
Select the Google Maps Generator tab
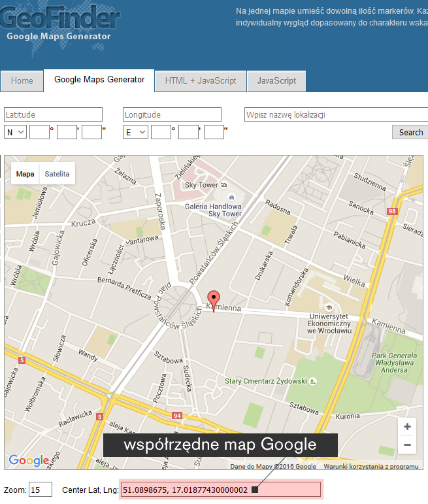pyautogui.click(x=99, y=80)
